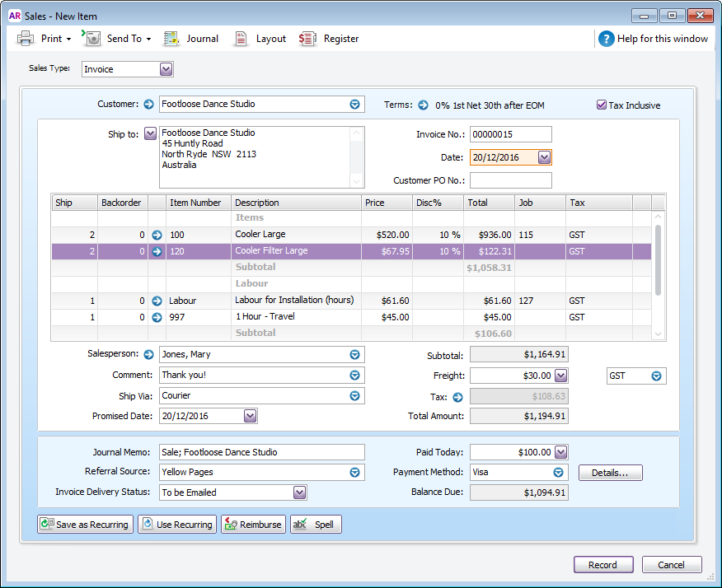Click the arrow icon next to Customer
This screenshot has height=588, width=722.
[148, 105]
